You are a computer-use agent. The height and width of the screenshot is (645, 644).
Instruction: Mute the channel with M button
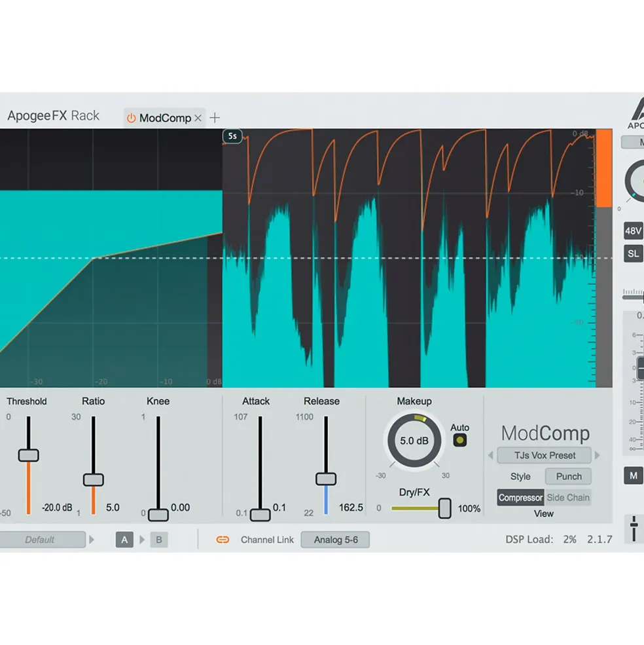pos(633,476)
